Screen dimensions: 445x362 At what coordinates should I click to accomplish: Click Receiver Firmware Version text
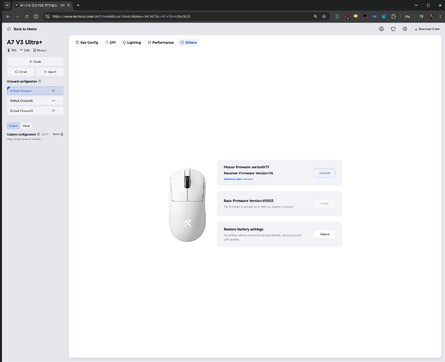click(x=248, y=173)
